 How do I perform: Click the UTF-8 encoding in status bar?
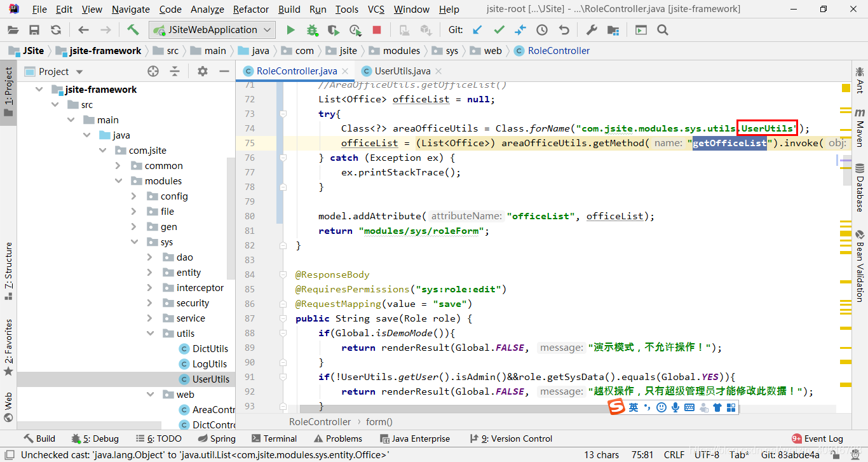click(707, 454)
